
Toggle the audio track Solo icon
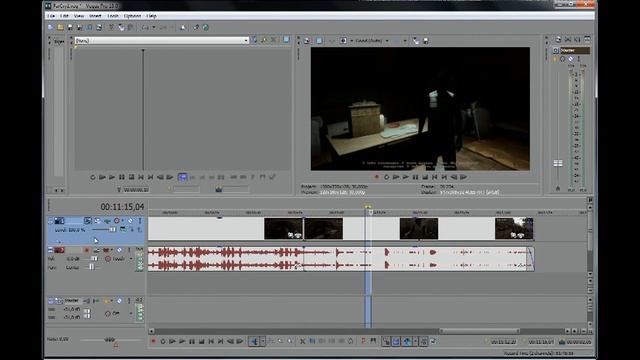129,250
